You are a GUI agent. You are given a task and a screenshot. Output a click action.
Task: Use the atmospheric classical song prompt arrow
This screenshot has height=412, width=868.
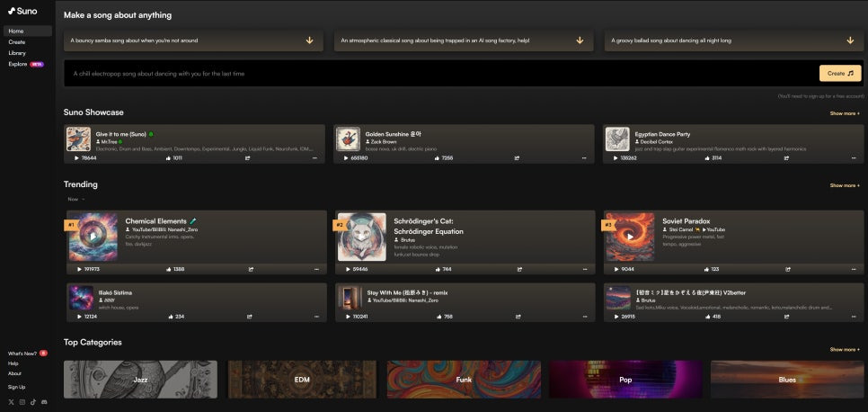click(580, 40)
